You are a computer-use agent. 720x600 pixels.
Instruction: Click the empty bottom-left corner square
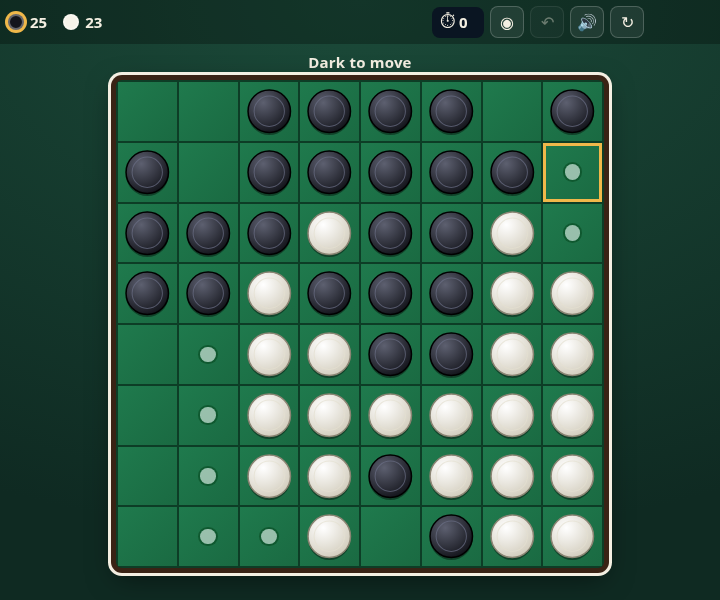(147, 536)
